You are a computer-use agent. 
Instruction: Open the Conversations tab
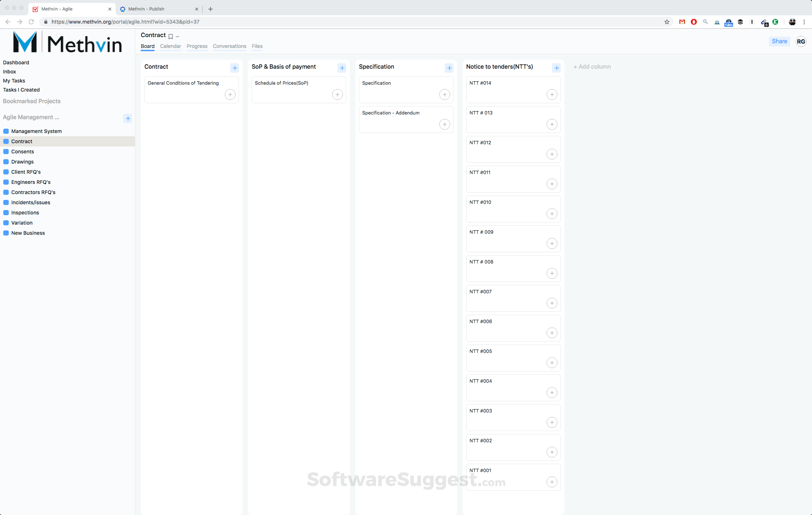pyautogui.click(x=229, y=46)
